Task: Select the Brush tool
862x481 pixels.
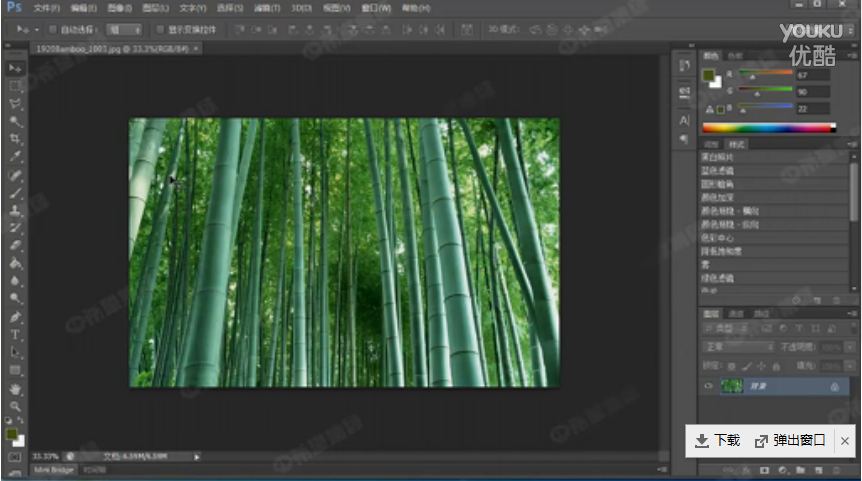Action: pyautogui.click(x=15, y=193)
